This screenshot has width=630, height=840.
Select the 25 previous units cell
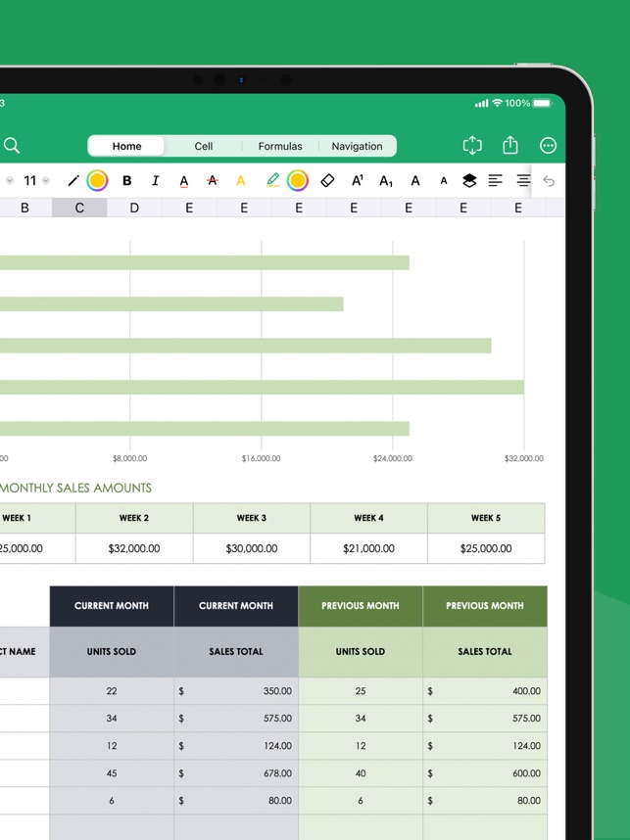[x=361, y=691]
